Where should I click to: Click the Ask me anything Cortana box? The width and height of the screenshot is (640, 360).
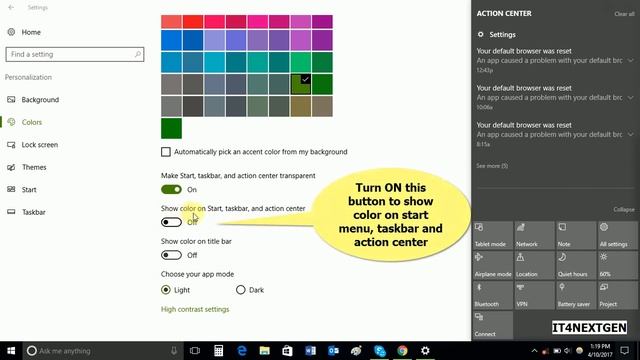(102, 351)
